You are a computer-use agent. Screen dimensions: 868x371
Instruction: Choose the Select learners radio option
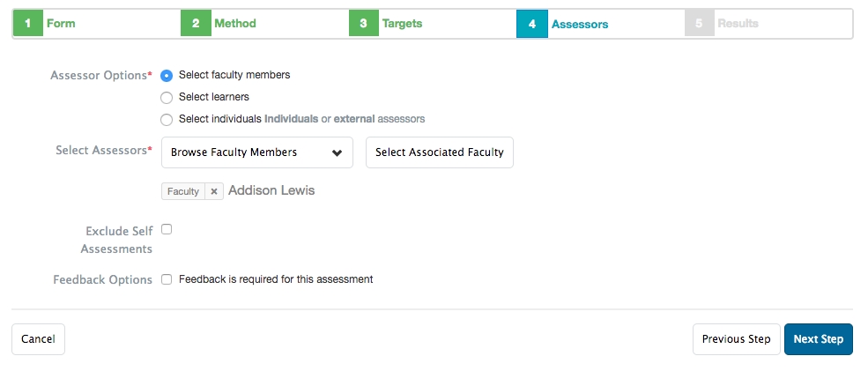tap(167, 98)
